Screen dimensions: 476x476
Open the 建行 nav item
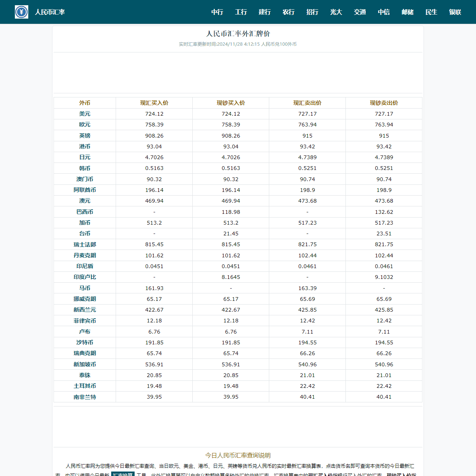[x=265, y=12]
